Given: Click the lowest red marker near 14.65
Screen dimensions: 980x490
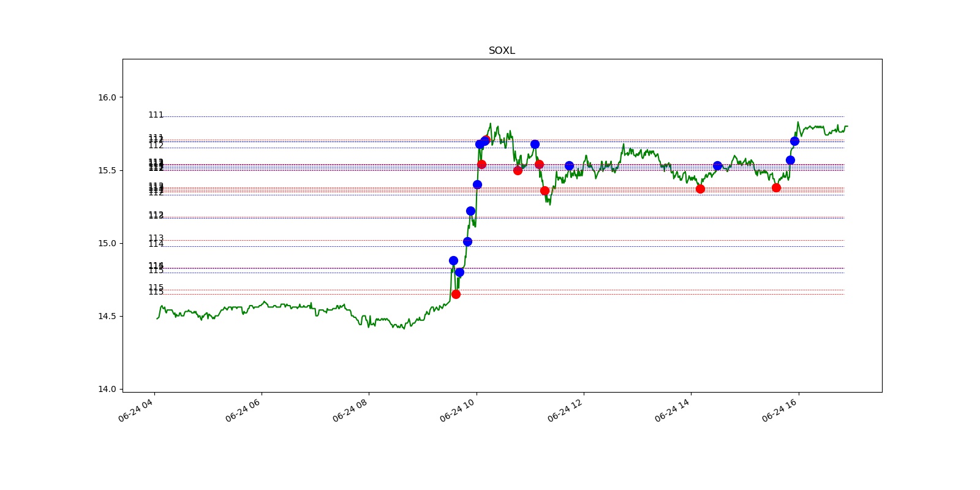Looking at the screenshot, I should tap(456, 294).
